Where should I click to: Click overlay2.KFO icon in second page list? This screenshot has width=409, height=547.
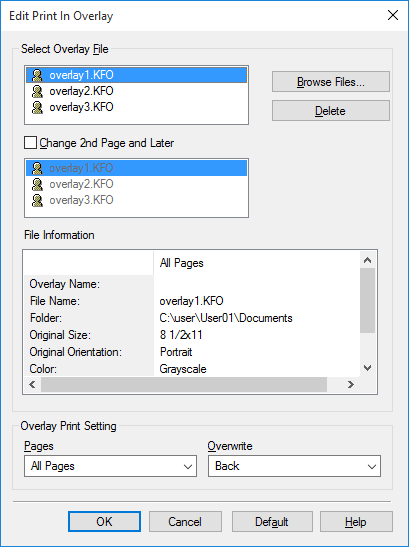tap(37, 184)
